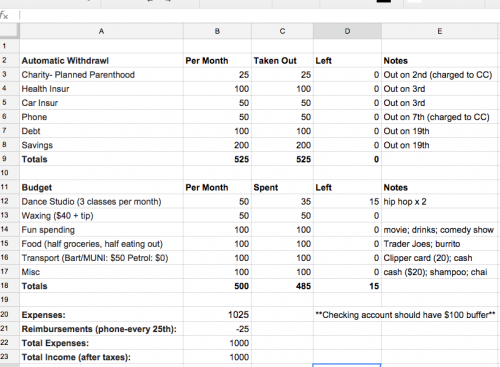Image resolution: width=500 pixels, height=367 pixels.
Task: Click cell 'Health Insur'
Action: click(101, 89)
